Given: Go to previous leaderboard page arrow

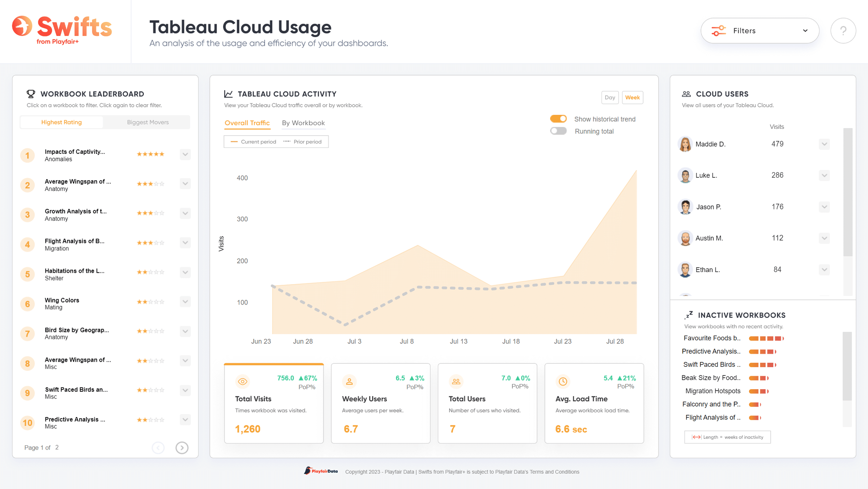Looking at the screenshot, I should [x=158, y=448].
